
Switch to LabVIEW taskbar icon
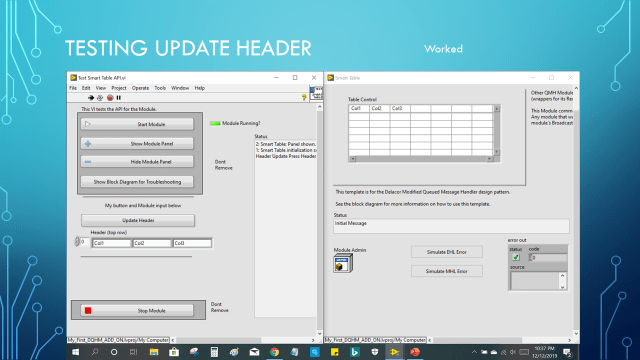pyautogui.click(x=395, y=352)
